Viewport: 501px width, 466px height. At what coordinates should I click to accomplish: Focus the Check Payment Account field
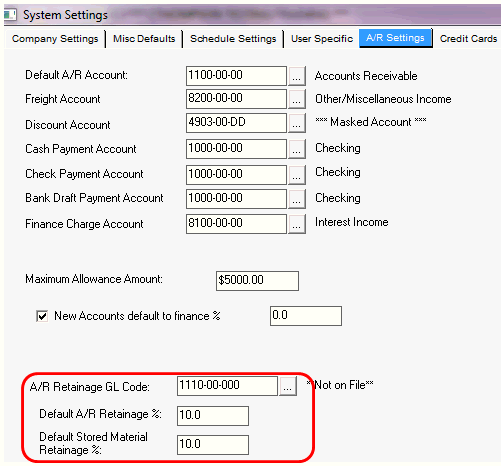(x=236, y=175)
